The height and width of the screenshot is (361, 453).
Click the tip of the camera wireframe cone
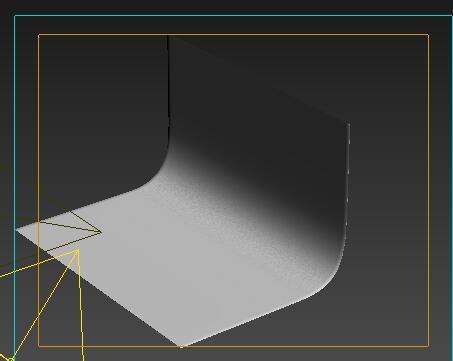coord(101,232)
